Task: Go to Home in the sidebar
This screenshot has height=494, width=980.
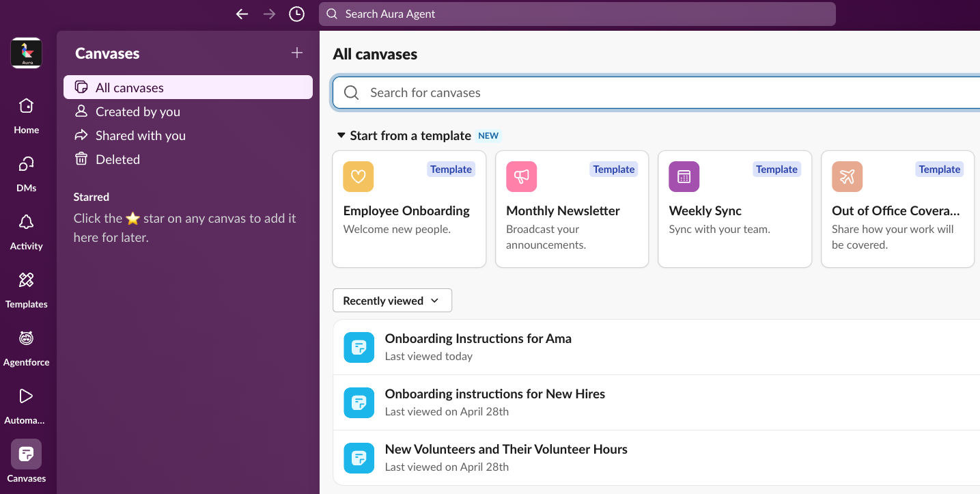Action: pyautogui.click(x=27, y=115)
